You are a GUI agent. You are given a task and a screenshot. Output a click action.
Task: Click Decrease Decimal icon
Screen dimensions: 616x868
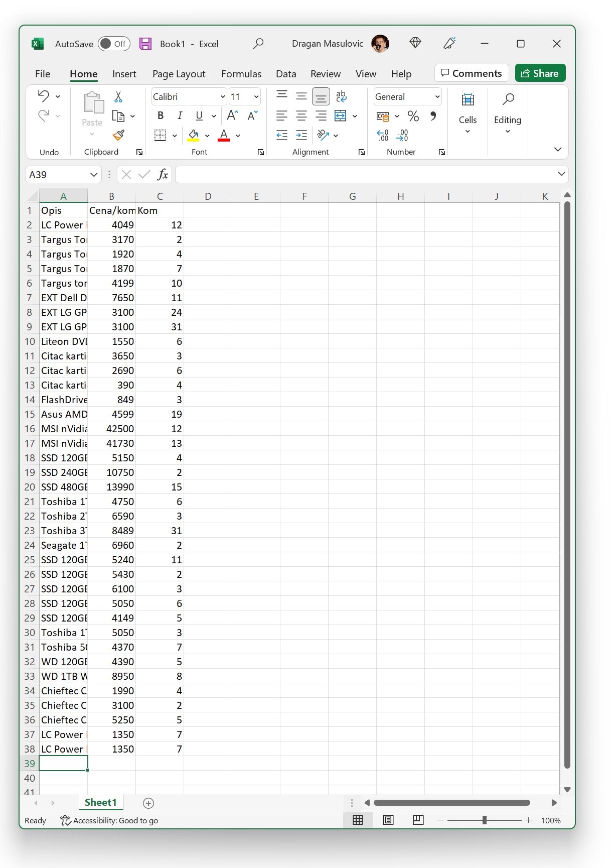tap(402, 135)
